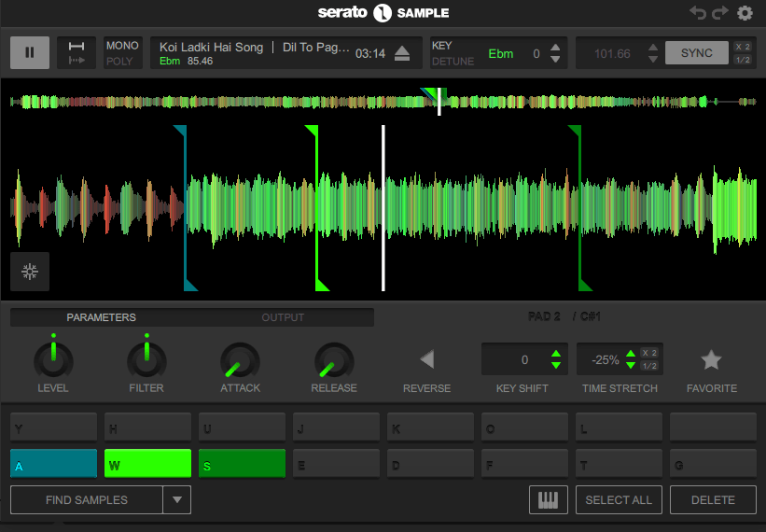766x532 pixels.
Task: Click the undo arrow
Action: point(698,13)
